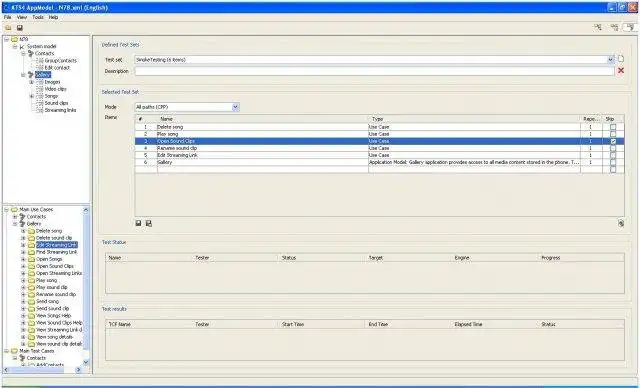Expand the Images node in the tree

31,82
